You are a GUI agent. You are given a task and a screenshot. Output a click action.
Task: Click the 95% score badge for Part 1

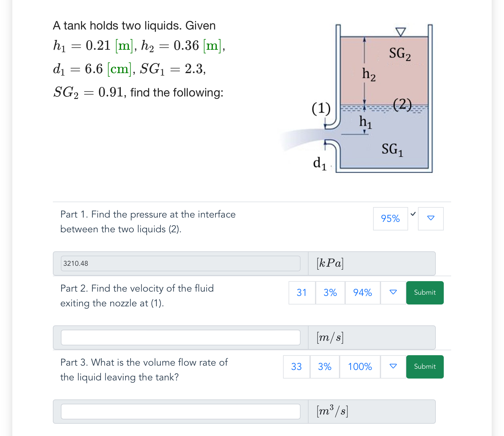click(x=390, y=219)
